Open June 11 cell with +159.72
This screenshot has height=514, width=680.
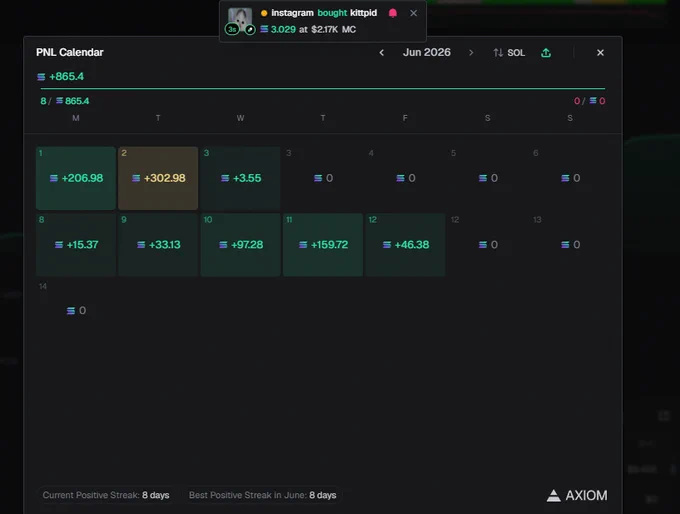(323, 245)
